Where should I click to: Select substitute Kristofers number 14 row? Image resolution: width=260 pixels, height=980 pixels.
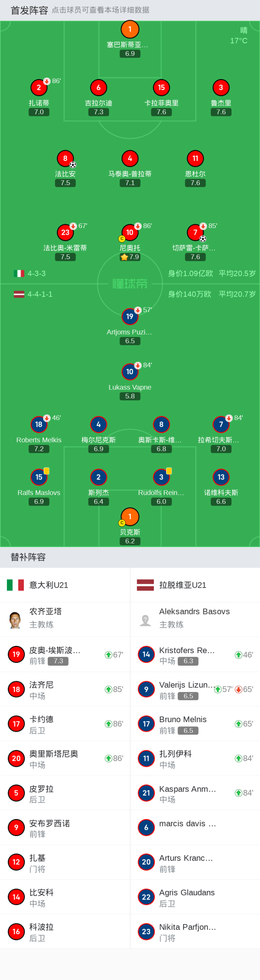pyautogui.click(x=195, y=654)
